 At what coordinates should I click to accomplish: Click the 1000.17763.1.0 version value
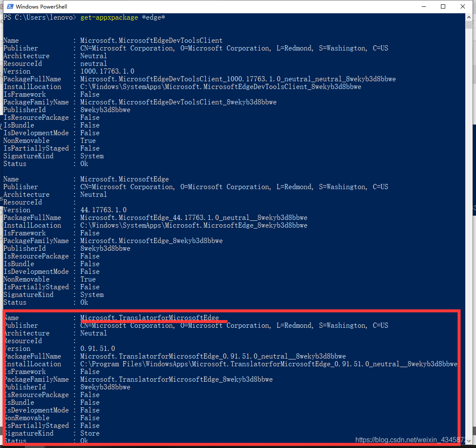click(x=107, y=71)
